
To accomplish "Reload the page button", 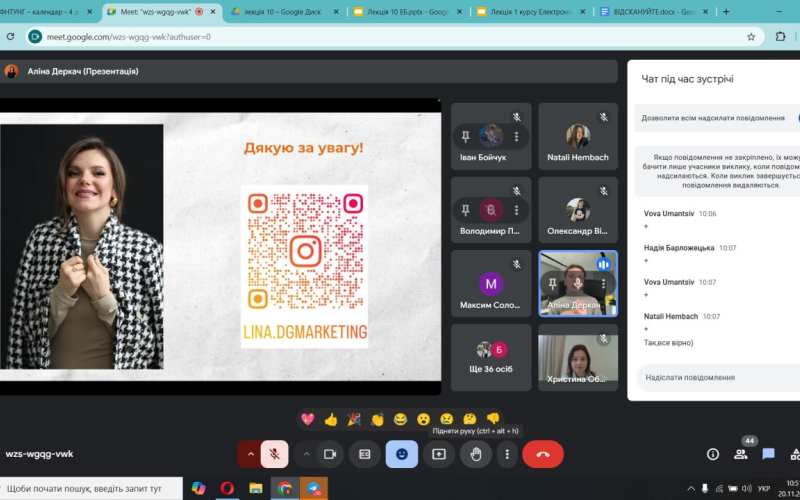I will 10,37.
